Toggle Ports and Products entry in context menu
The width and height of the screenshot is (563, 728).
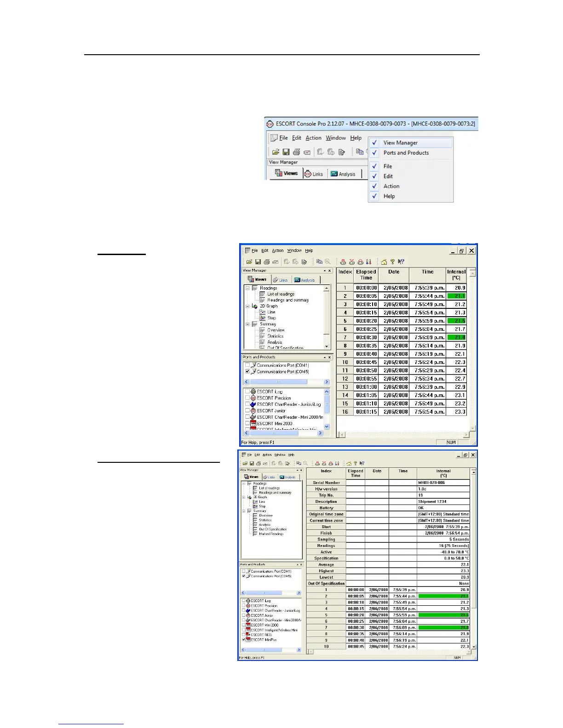click(411, 153)
